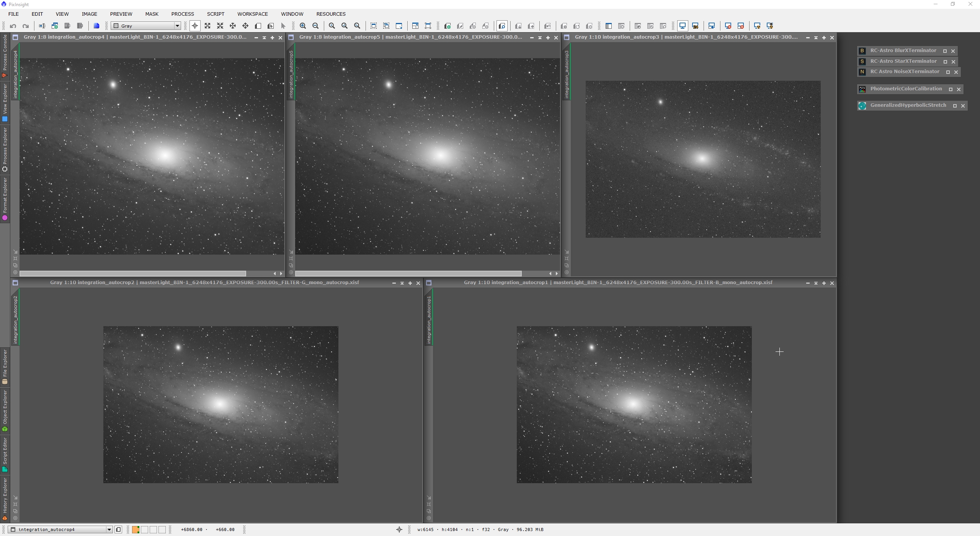Viewport: 980px width, 536px height.
Task: Toggle the screen transfer function monitor icon
Action: (683, 26)
